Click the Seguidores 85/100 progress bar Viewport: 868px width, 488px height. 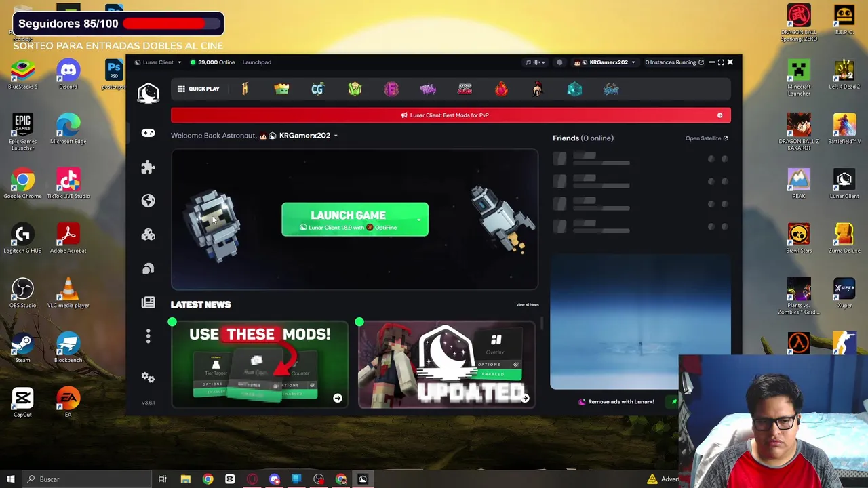point(172,24)
